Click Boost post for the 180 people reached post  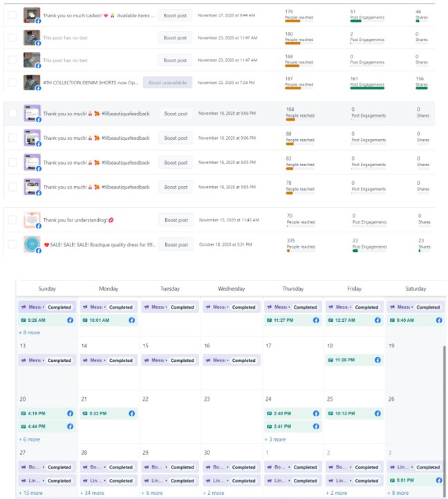coord(175,37)
